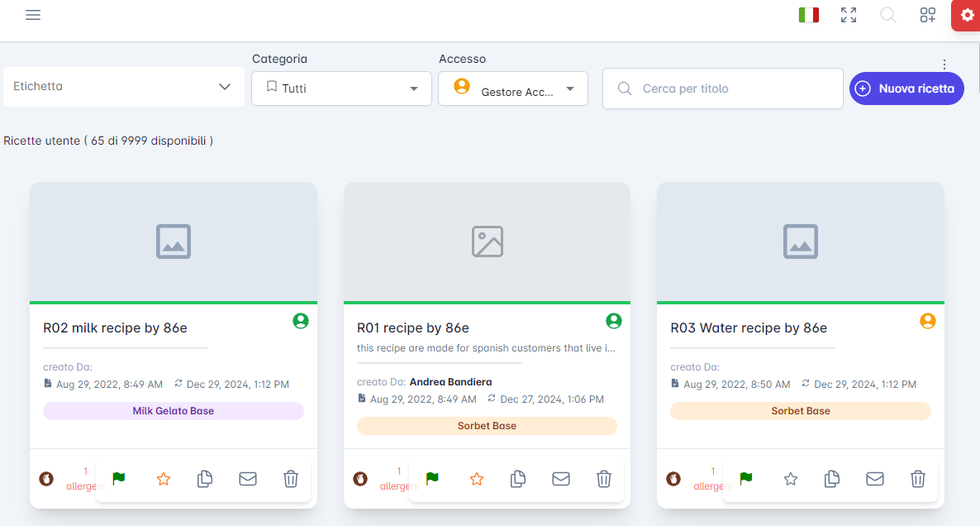The width and height of the screenshot is (980, 526).
Task: Enter fullscreen mode using expand icon
Action: pyautogui.click(x=849, y=15)
